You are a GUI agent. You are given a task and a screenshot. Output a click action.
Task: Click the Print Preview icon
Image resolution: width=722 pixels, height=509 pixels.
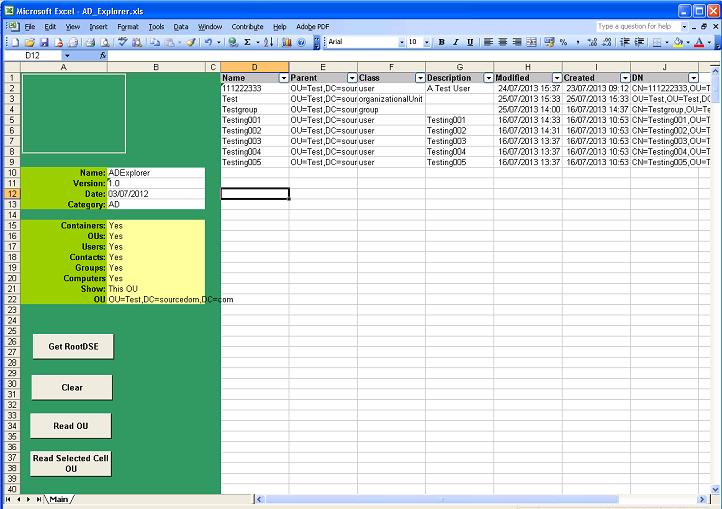104,43
